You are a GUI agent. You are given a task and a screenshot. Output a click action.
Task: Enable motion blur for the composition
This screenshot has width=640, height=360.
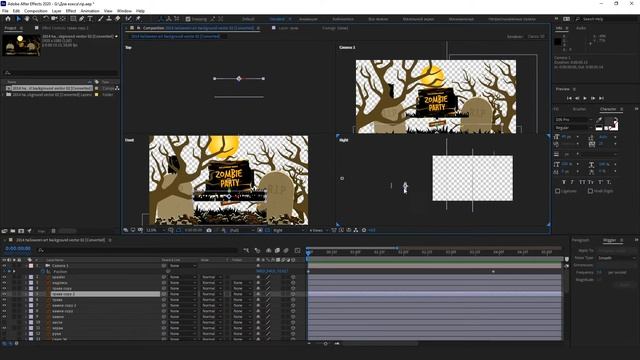[286, 250]
